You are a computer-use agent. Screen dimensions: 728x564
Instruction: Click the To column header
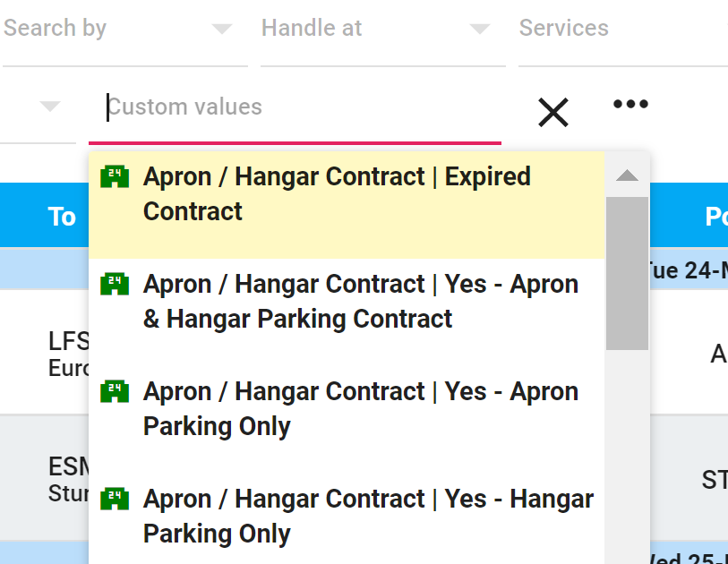coord(62,217)
